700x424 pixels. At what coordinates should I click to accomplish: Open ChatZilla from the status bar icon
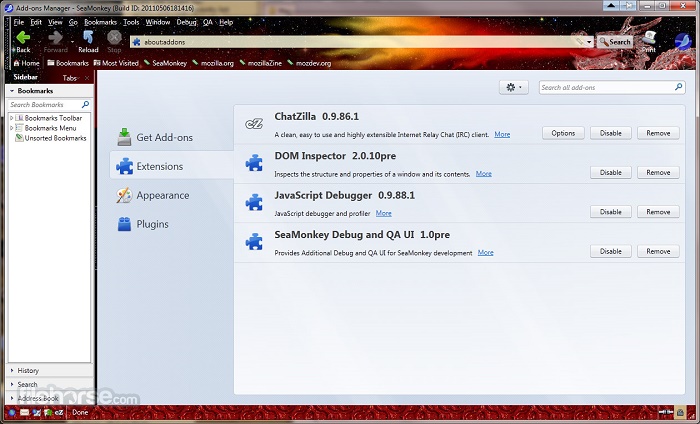(x=59, y=412)
